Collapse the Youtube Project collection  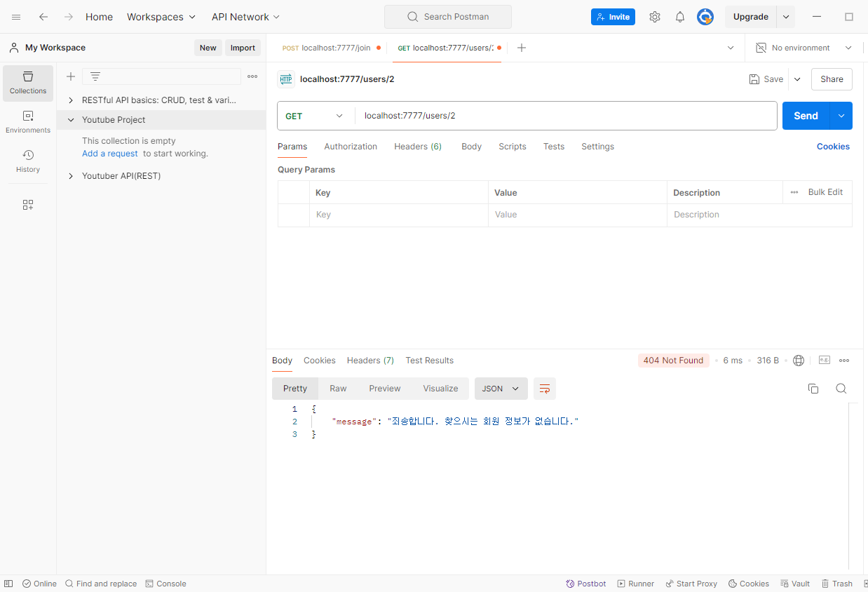click(x=71, y=120)
